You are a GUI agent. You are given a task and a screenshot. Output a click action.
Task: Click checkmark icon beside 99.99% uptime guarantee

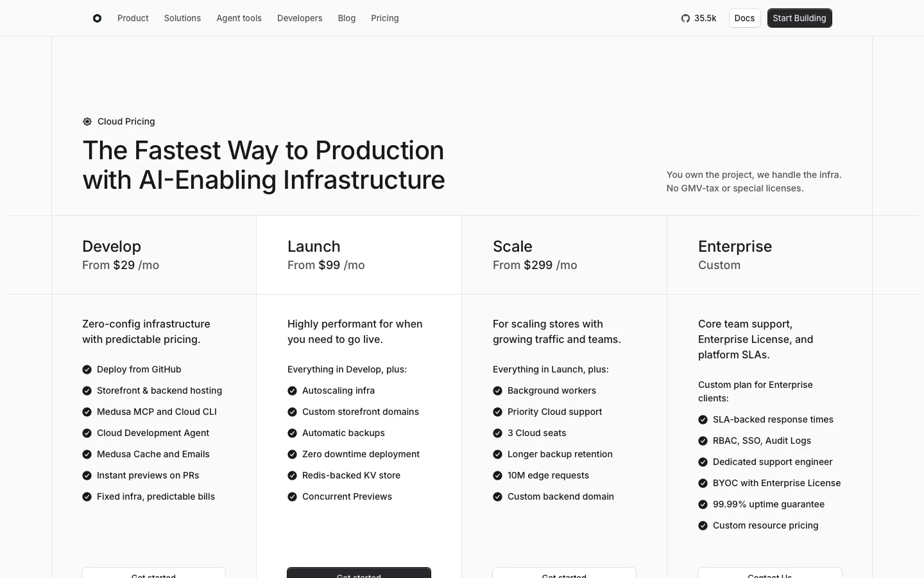tap(703, 504)
